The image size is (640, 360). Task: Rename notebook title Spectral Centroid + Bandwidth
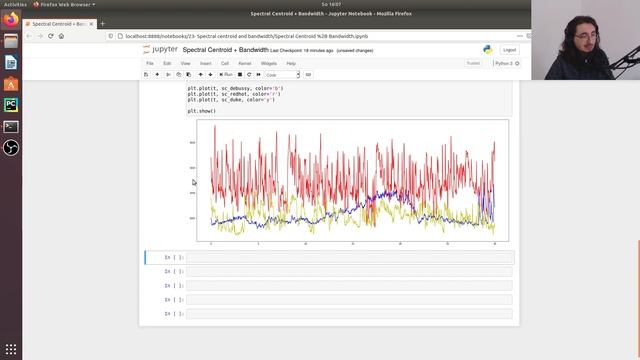[x=226, y=50]
